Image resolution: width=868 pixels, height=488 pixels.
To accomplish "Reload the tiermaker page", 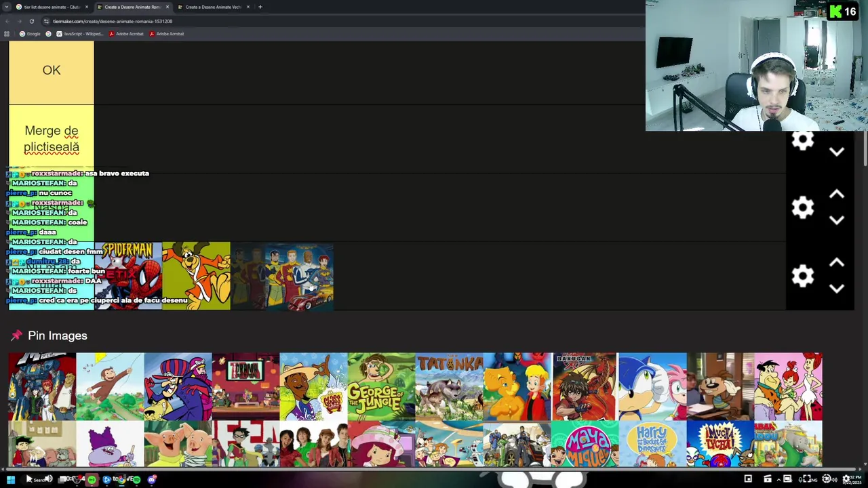I will pos(31,21).
